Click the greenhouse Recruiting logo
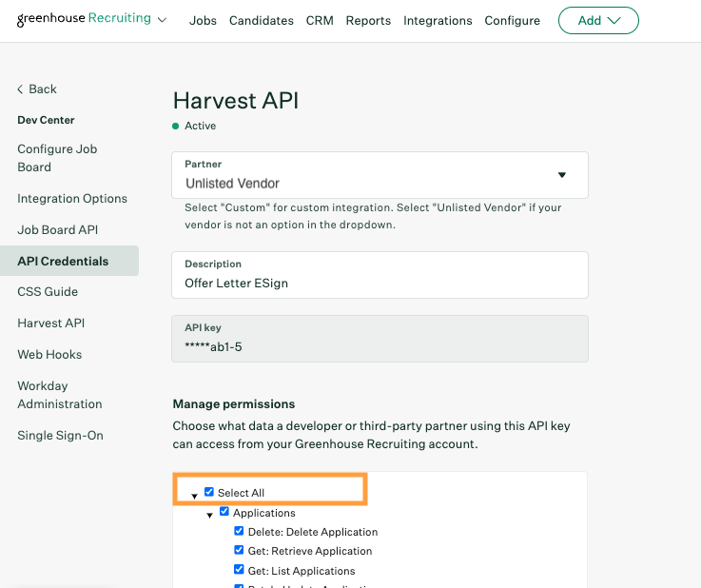This screenshot has height=588, width=701. [x=84, y=19]
